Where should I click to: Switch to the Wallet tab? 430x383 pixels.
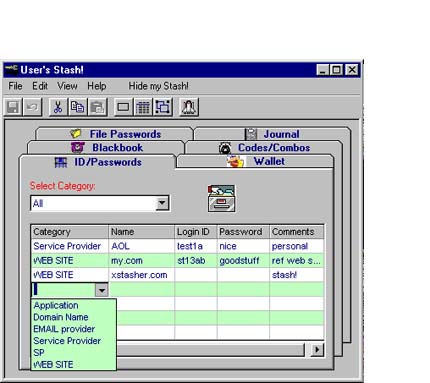255,161
